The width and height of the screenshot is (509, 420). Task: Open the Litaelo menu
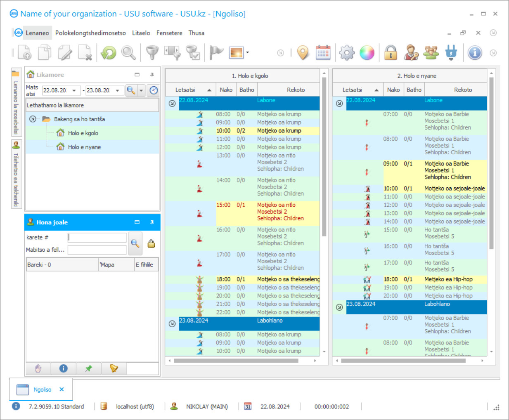(141, 33)
